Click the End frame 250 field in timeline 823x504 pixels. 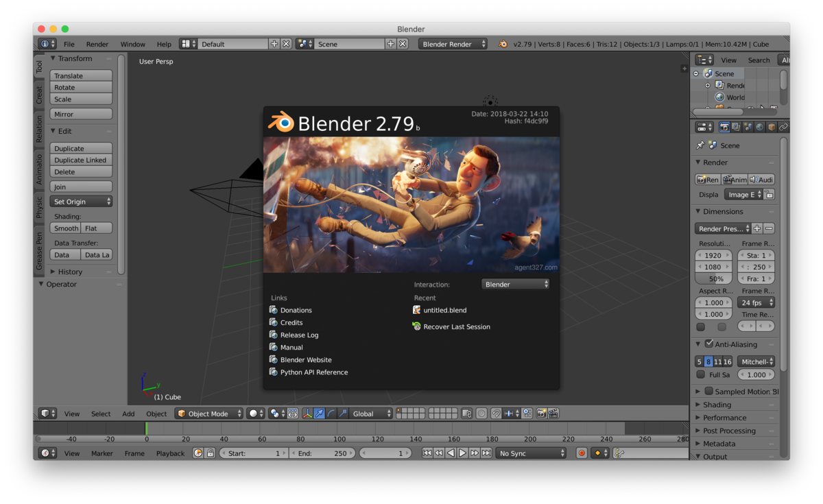click(x=322, y=453)
